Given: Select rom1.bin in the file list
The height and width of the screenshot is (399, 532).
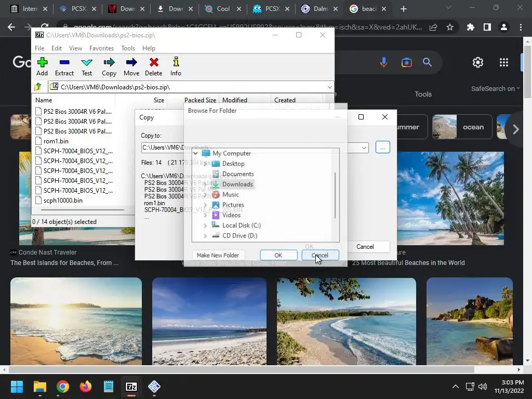Looking at the screenshot, I should click(x=56, y=141).
